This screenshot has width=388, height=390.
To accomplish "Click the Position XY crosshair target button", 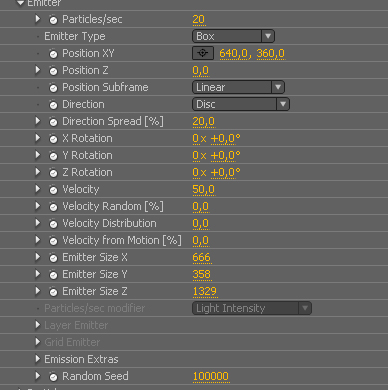I will click(x=203, y=53).
